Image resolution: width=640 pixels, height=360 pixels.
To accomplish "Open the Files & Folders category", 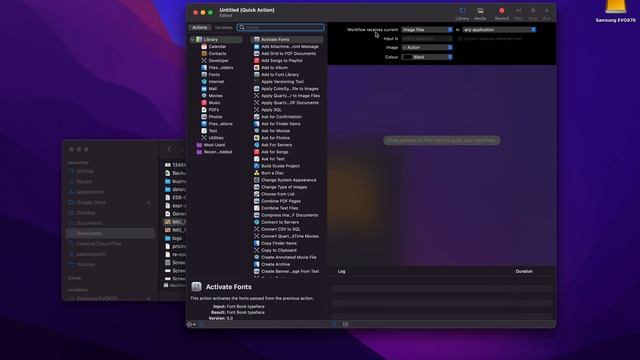I will (217, 68).
